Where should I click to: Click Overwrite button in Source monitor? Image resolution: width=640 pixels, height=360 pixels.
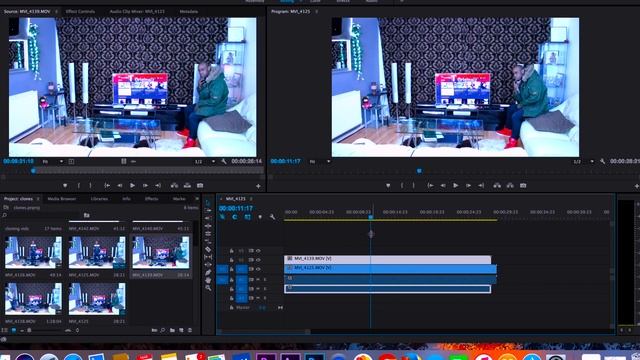point(187,185)
